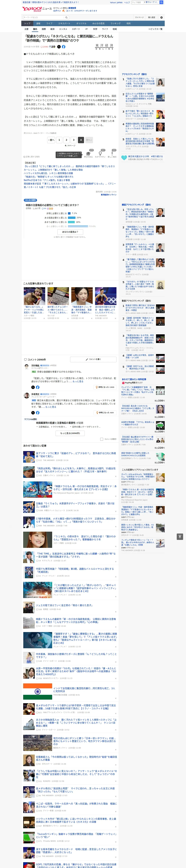Open the ライブ navigation tab
The height and width of the screenshot is (868, 186).
coord(49,24)
